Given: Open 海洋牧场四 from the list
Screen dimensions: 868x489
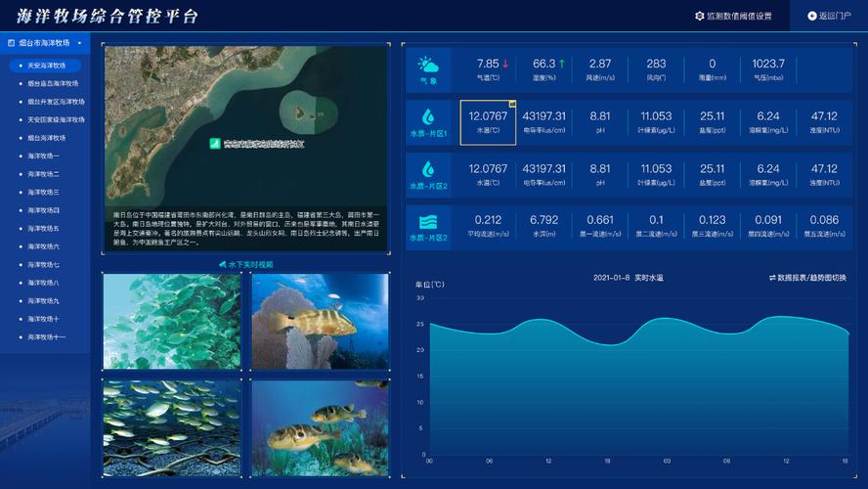Looking at the screenshot, I should coord(43,210).
